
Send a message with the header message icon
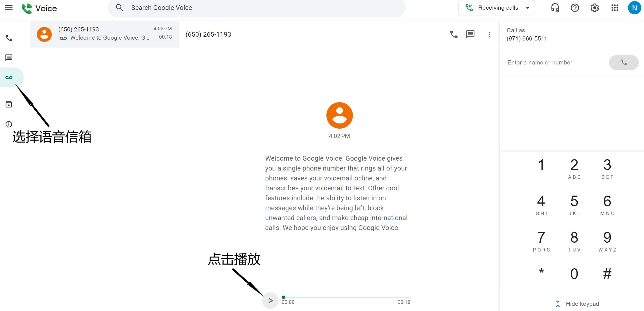coord(470,34)
